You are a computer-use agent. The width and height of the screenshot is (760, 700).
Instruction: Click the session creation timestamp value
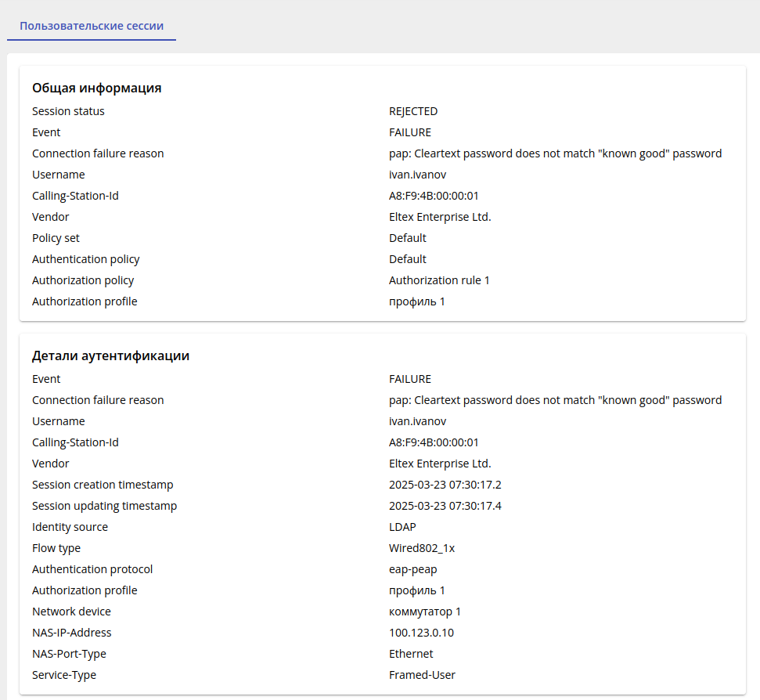pyautogui.click(x=445, y=485)
